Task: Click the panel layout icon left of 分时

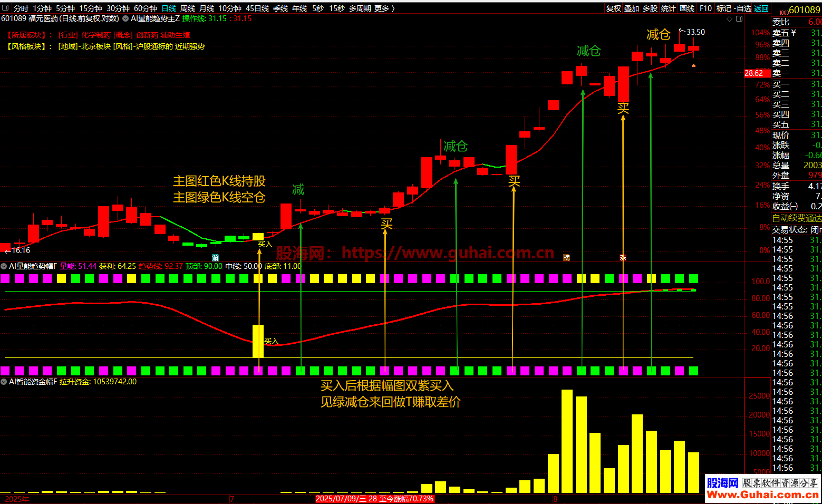Action: 6,8
